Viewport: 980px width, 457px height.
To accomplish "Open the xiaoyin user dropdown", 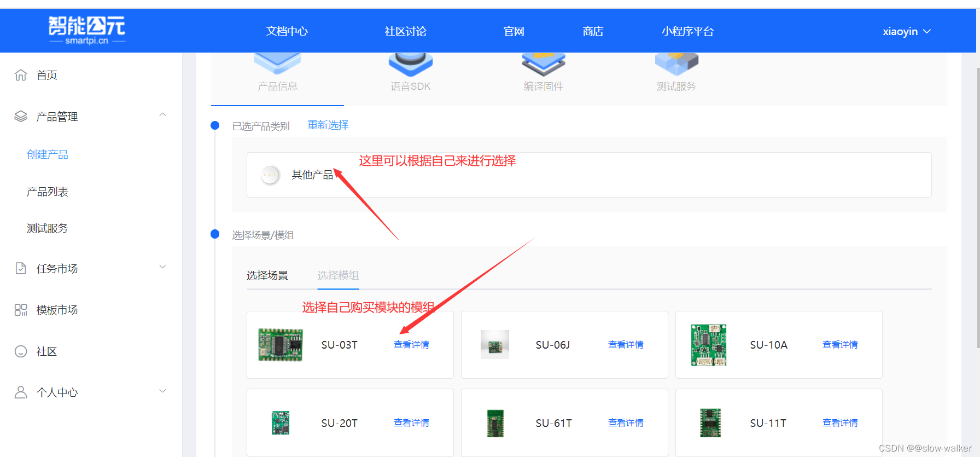I will 907,32.
